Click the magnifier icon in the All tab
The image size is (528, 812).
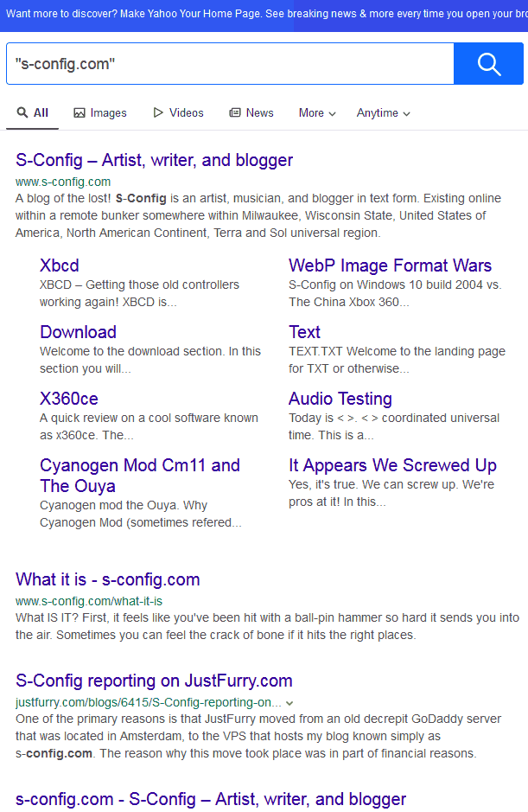pyautogui.click(x=22, y=112)
